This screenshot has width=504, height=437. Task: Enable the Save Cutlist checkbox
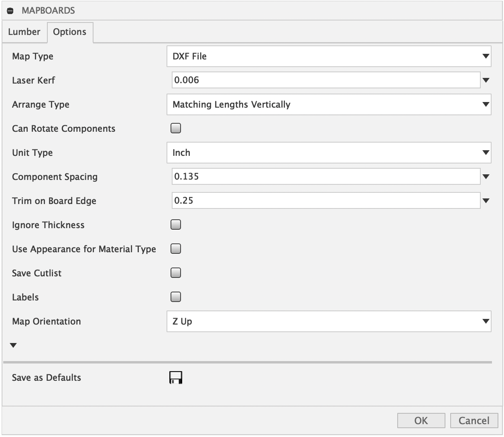[x=176, y=273]
